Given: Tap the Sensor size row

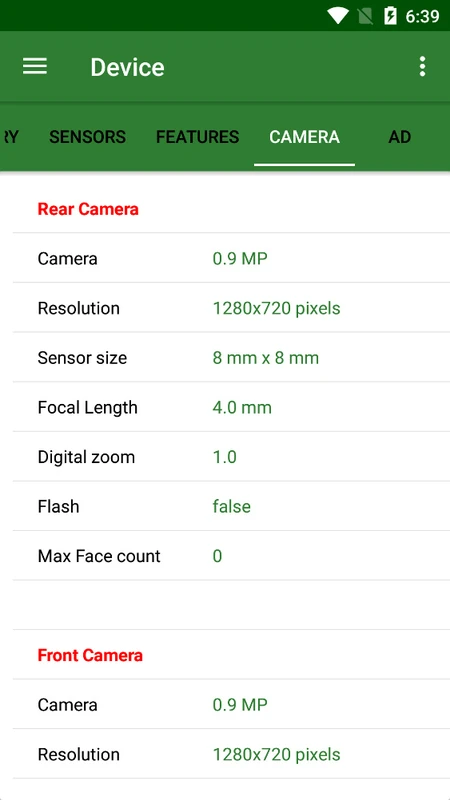Looking at the screenshot, I should (x=231, y=358).
